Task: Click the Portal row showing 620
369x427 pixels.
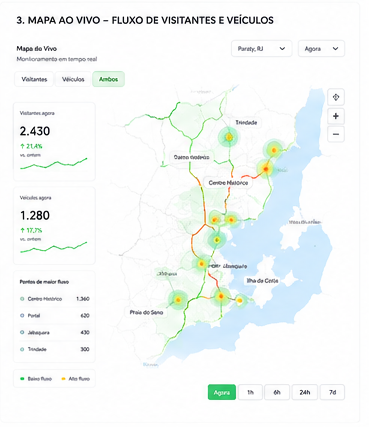Action: (x=54, y=315)
